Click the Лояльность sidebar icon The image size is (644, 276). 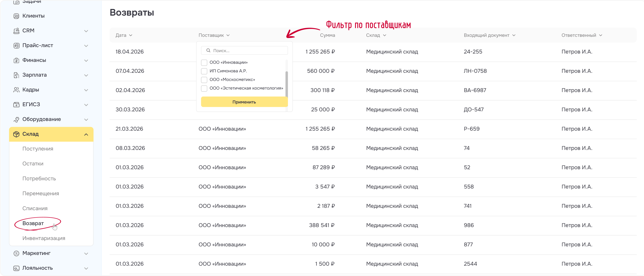click(x=16, y=268)
